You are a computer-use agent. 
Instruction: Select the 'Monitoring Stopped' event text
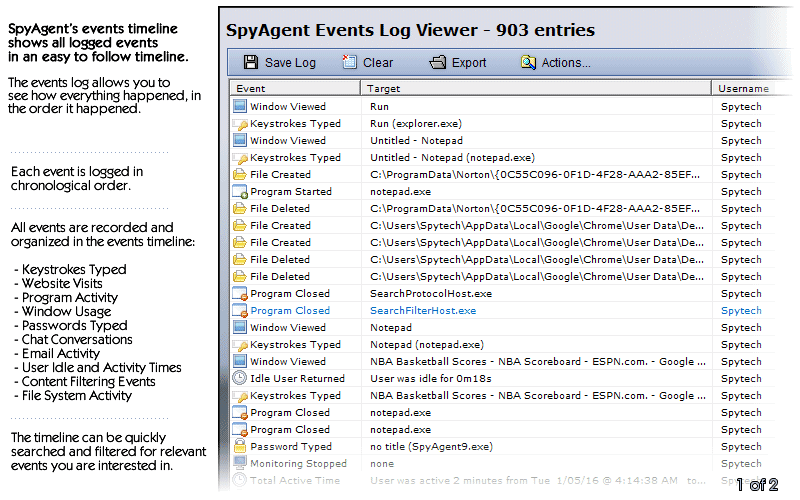pyautogui.click(x=298, y=463)
